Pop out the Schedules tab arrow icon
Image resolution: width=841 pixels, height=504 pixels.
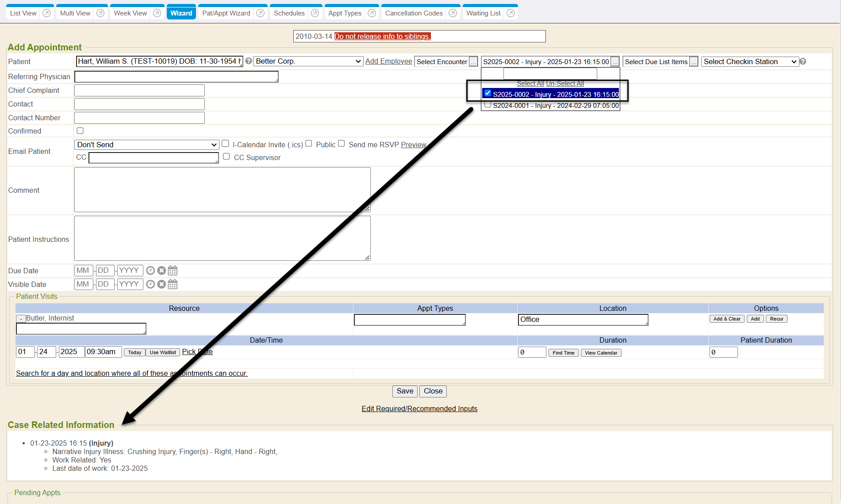(315, 13)
